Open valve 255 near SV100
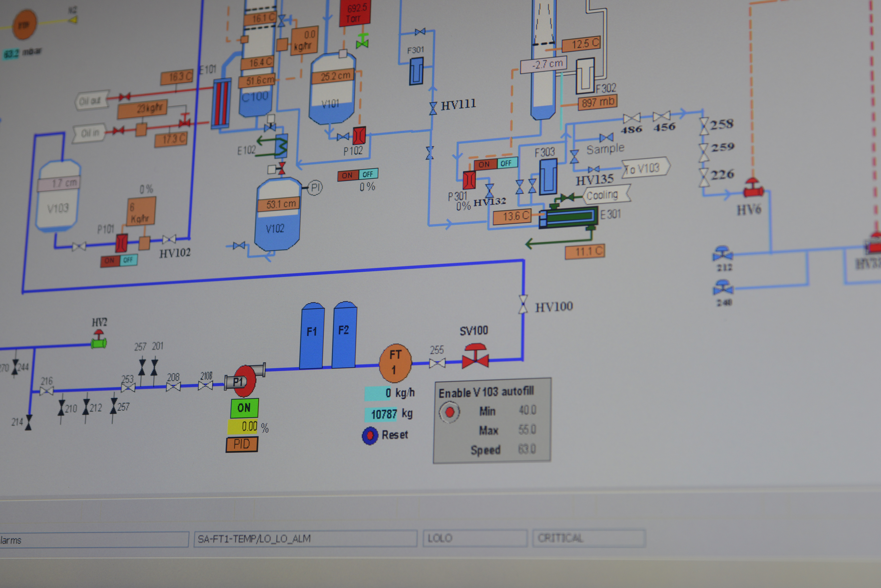881x588 pixels. (437, 363)
